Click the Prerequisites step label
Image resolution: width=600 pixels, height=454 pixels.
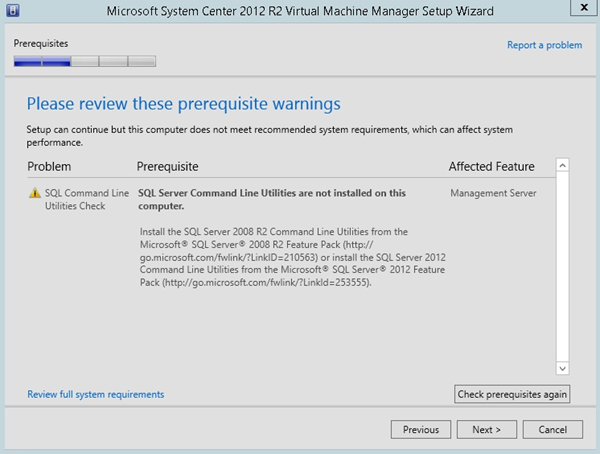point(41,44)
